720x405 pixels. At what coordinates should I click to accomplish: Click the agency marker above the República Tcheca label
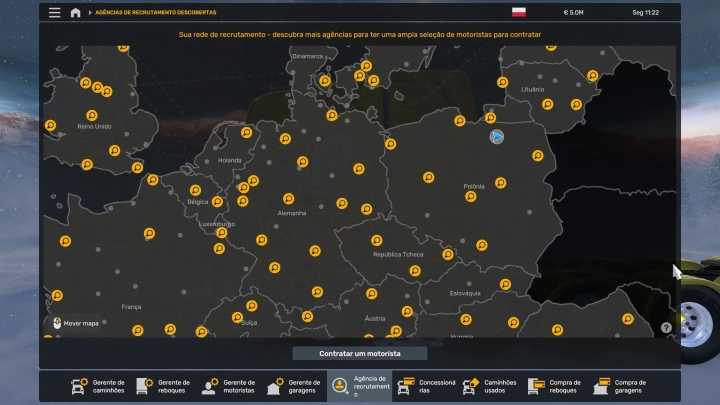(377, 240)
